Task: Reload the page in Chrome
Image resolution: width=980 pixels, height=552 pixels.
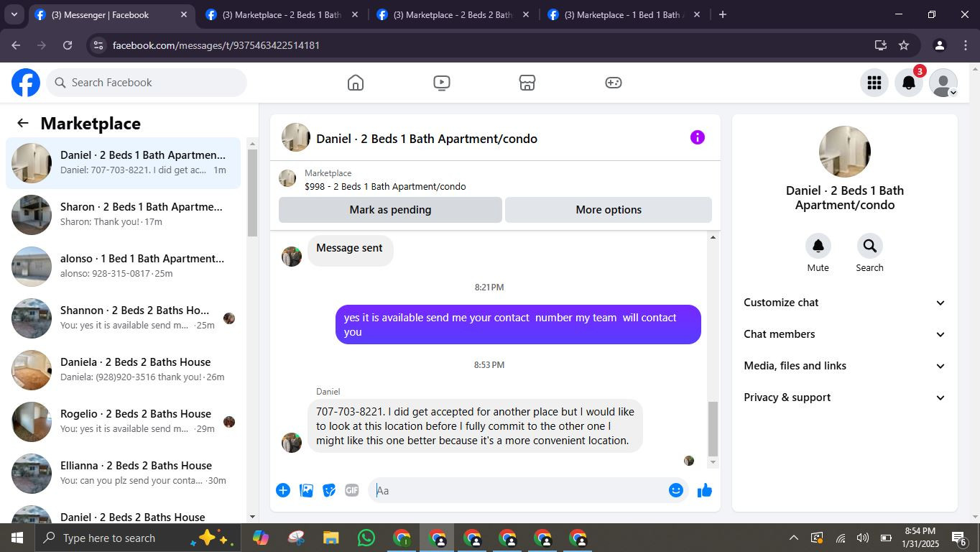Action: point(68,45)
